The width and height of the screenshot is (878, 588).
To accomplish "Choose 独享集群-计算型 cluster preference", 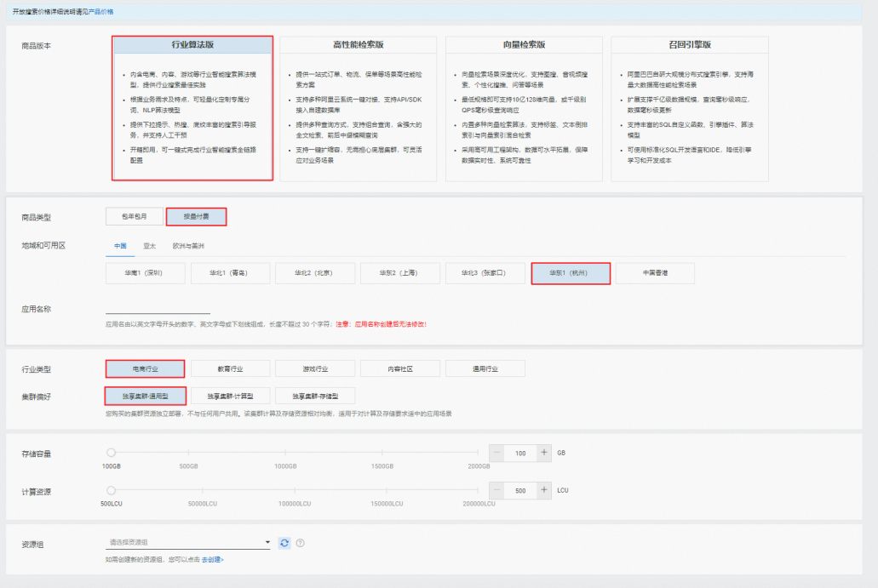I will coord(230,396).
